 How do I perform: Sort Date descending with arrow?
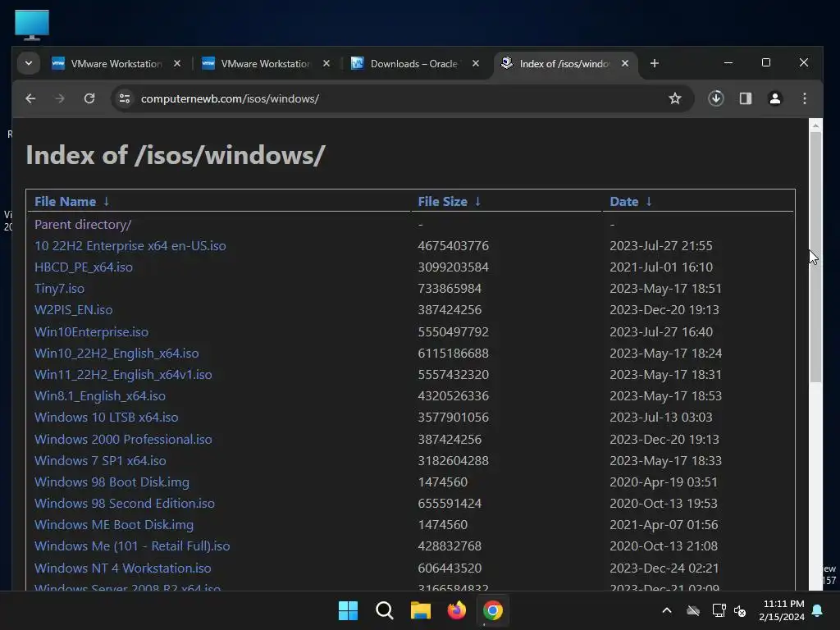coord(648,202)
